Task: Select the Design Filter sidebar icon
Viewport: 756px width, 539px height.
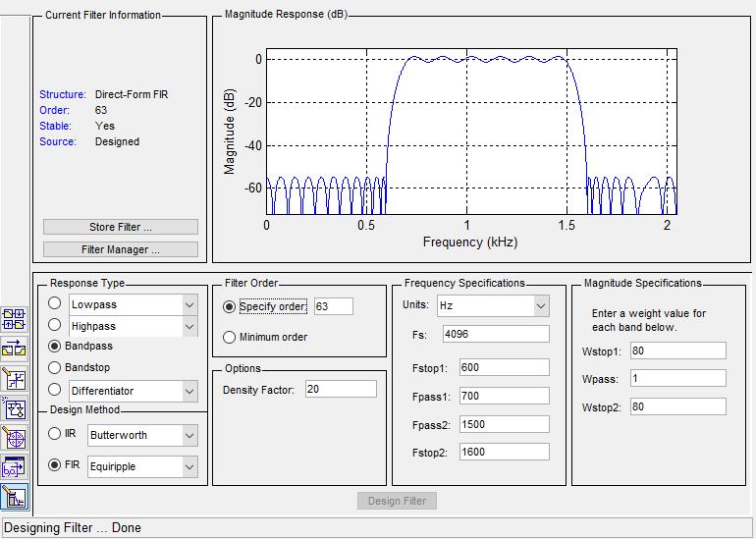Action: [15, 498]
